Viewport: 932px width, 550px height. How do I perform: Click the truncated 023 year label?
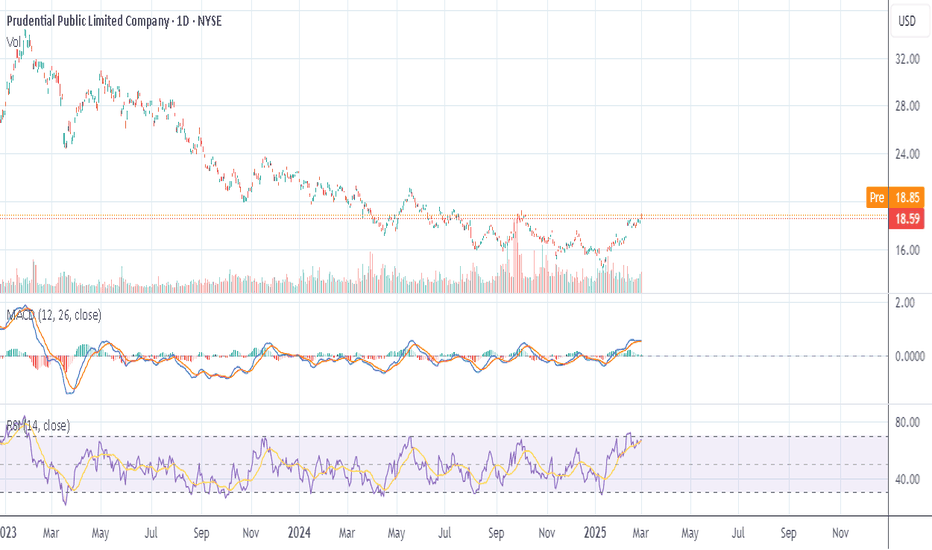coord(8,532)
